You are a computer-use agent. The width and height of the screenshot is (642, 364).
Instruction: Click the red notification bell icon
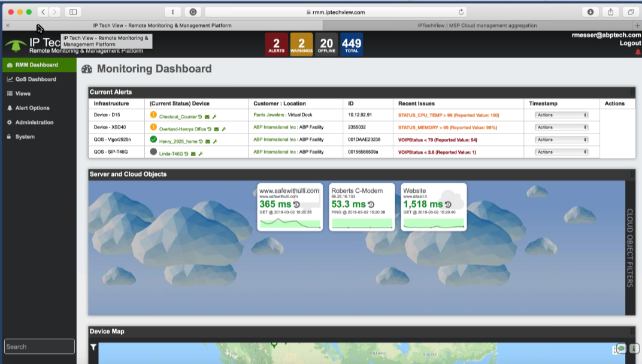tap(637, 52)
